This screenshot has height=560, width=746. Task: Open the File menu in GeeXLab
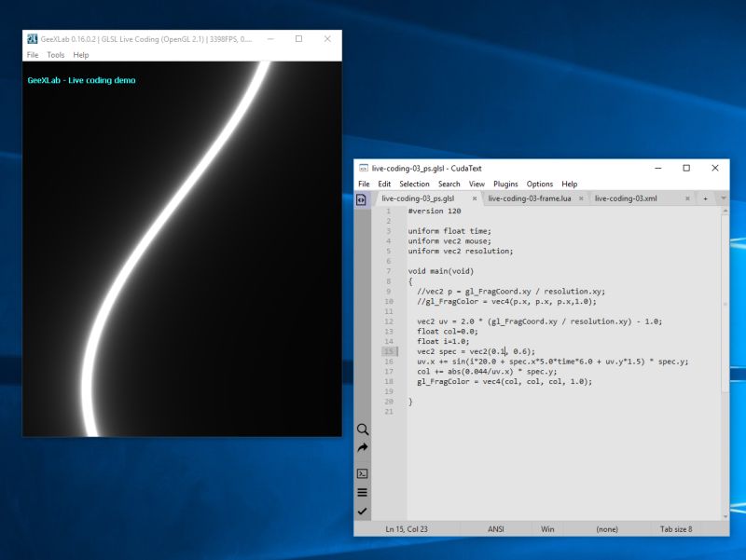(x=33, y=55)
